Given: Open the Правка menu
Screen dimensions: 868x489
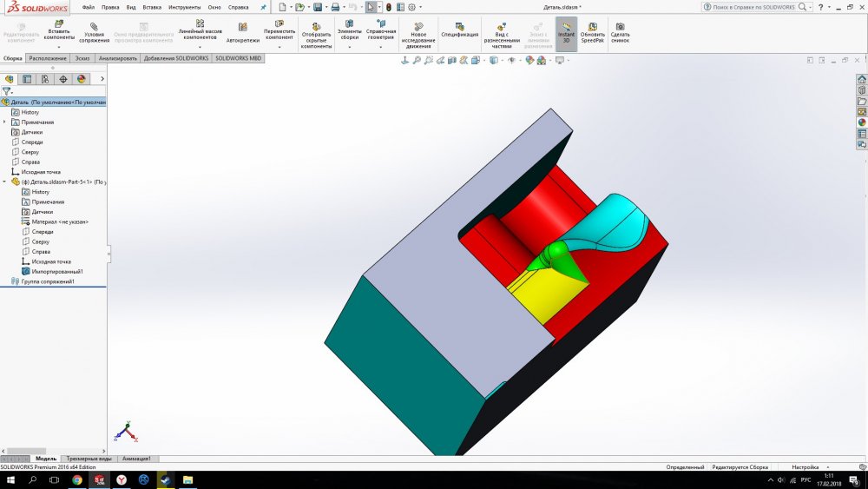Looking at the screenshot, I should point(110,7).
